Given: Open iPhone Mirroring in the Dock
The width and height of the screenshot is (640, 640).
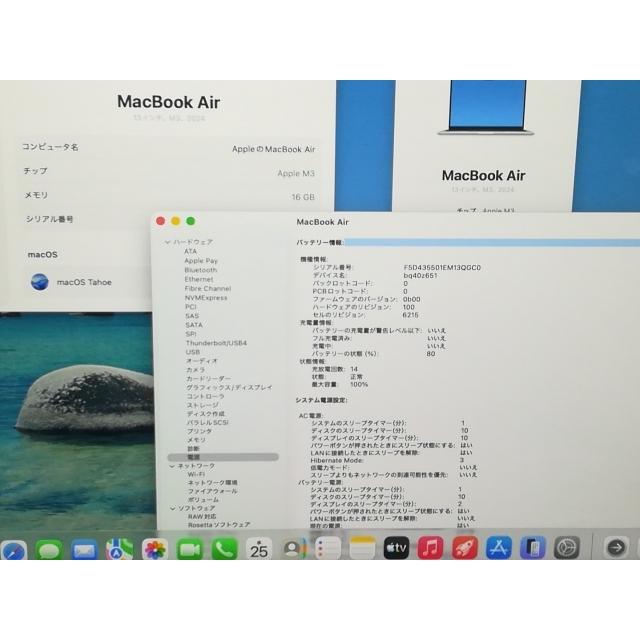Looking at the screenshot, I should (533, 548).
